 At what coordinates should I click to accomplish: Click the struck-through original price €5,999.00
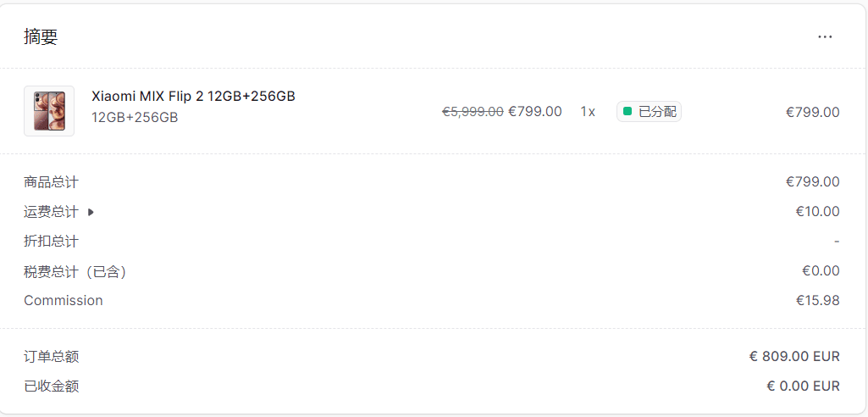pyautogui.click(x=473, y=112)
